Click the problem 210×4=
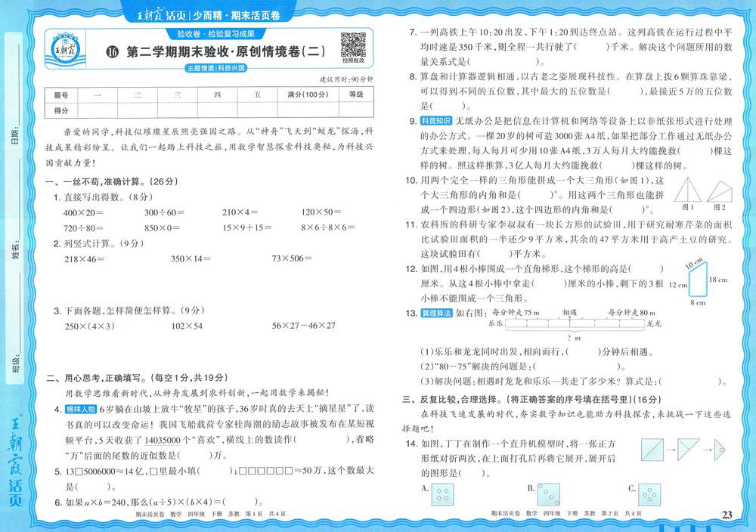The height and width of the screenshot is (532, 756). [x=240, y=212]
